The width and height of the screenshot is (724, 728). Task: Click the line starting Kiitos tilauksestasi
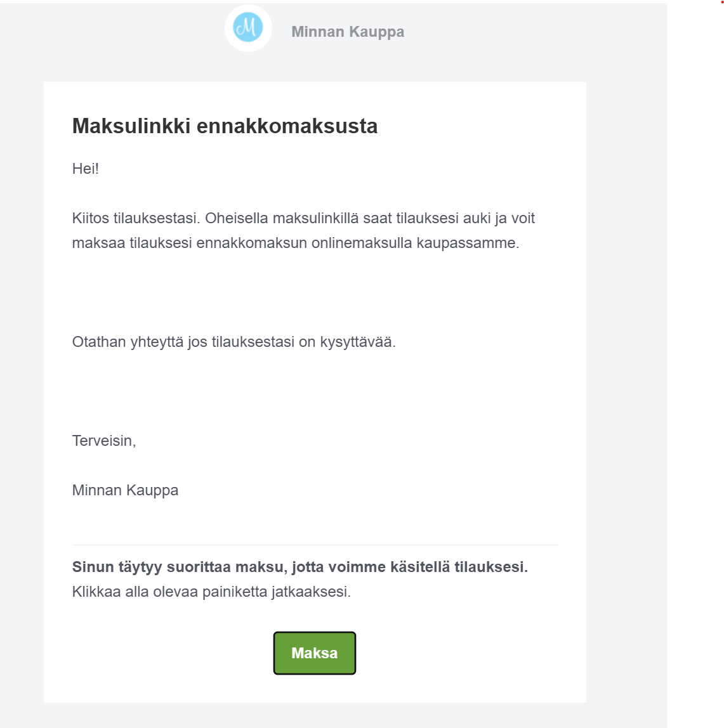(303, 218)
